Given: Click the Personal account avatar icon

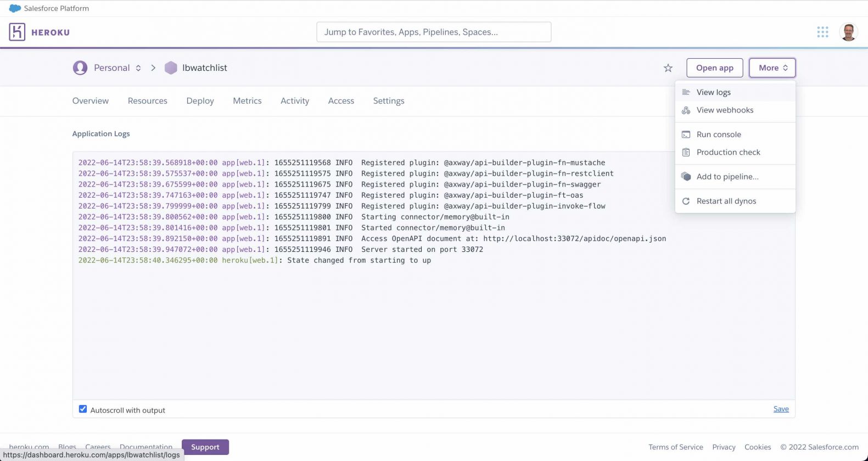Looking at the screenshot, I should [80, 68].
